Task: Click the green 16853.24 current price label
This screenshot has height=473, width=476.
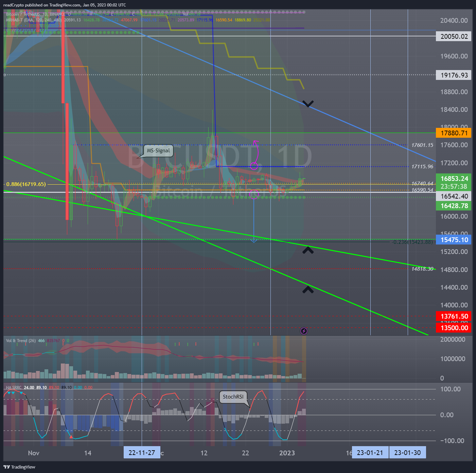Action: [454, 179]
